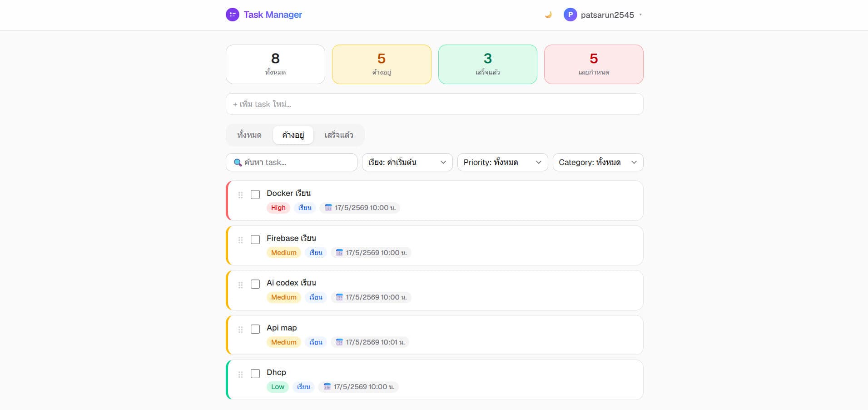
Task: Click the magnifier search icon
Action: [238, 162]
